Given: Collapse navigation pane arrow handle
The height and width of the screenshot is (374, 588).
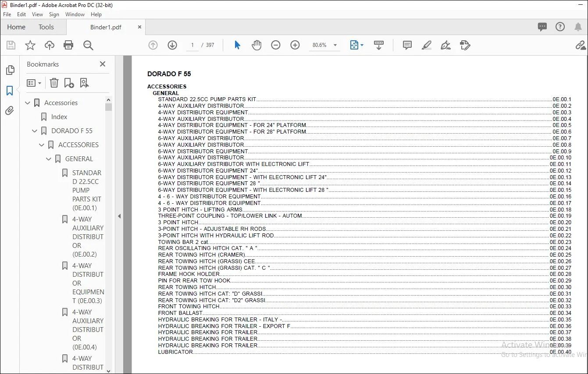Looking at the screenshot, I should coord(119,216).
